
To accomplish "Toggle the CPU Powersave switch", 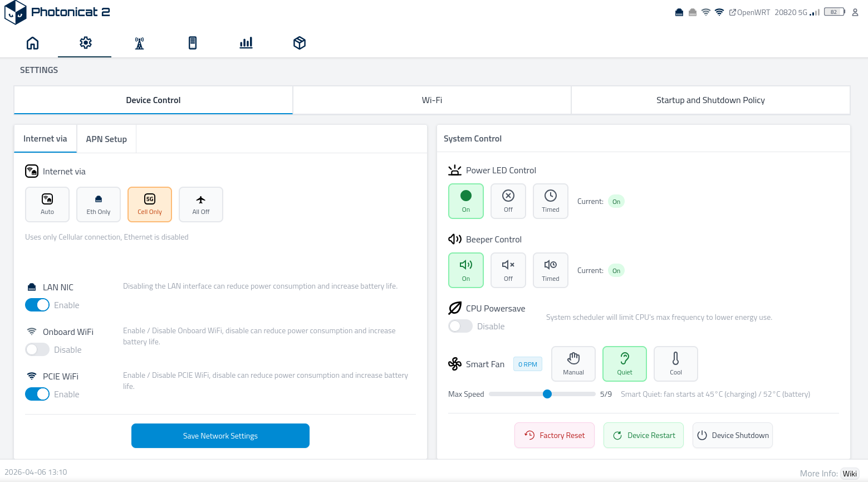I will coord(460,327).
